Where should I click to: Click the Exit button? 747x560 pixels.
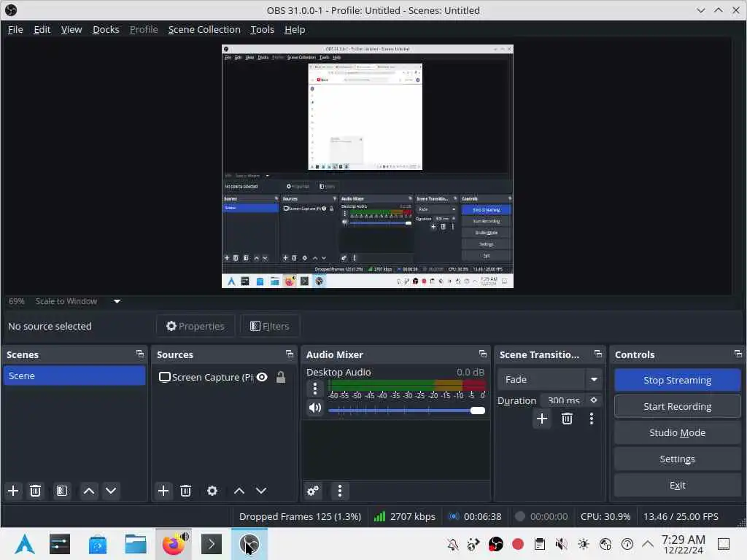(x=677, y=485)
